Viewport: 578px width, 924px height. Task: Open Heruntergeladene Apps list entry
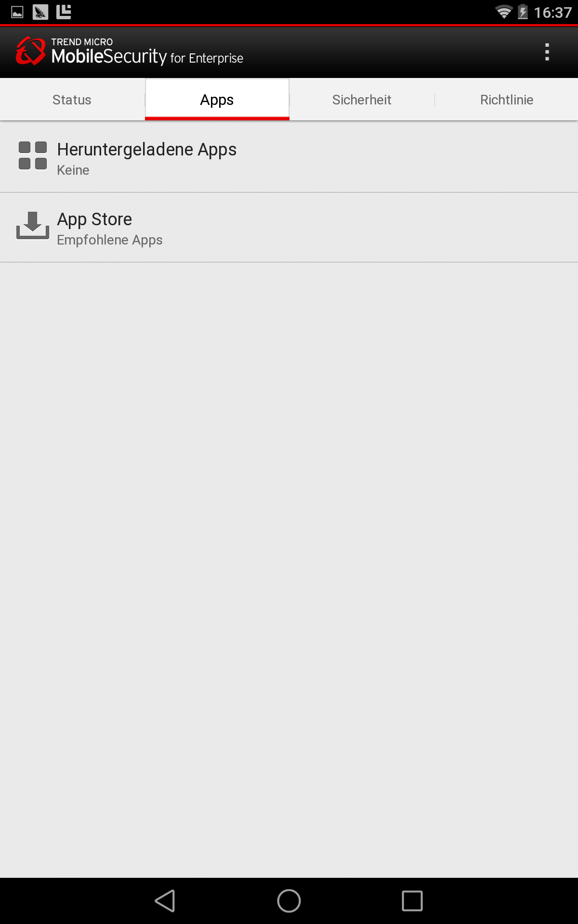289,157
